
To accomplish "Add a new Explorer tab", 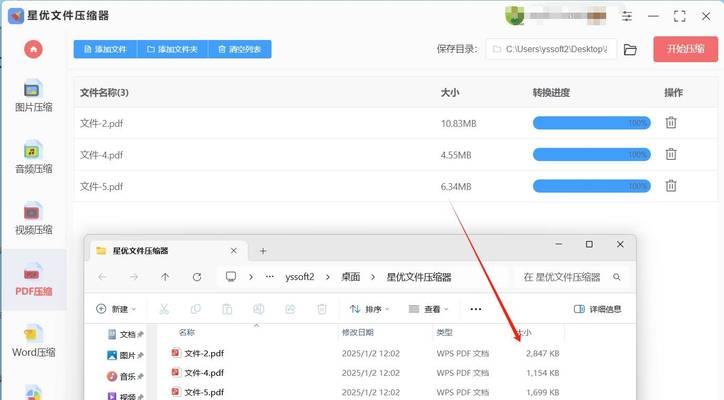I will coord(263,251).
